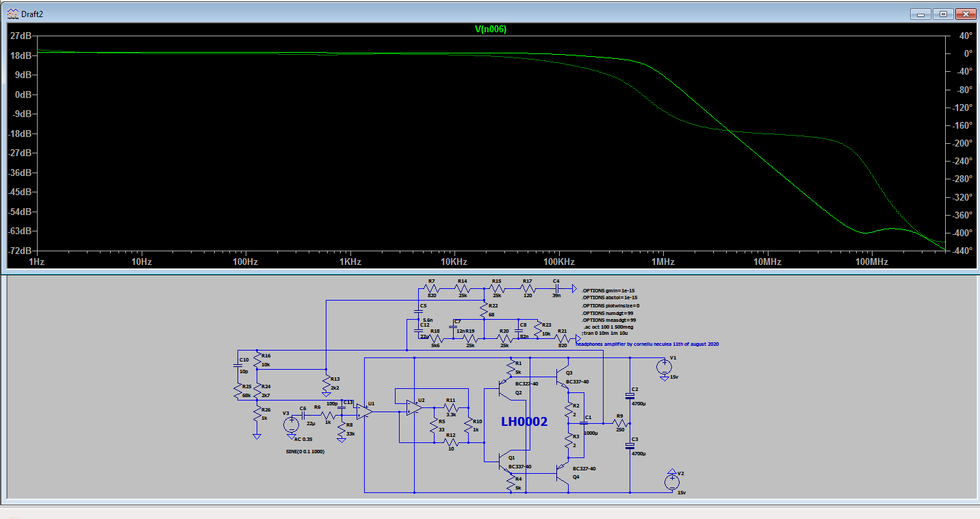Select voltage source V2 symbol
This screenshot has height=519, width=980.
(671, 481)
